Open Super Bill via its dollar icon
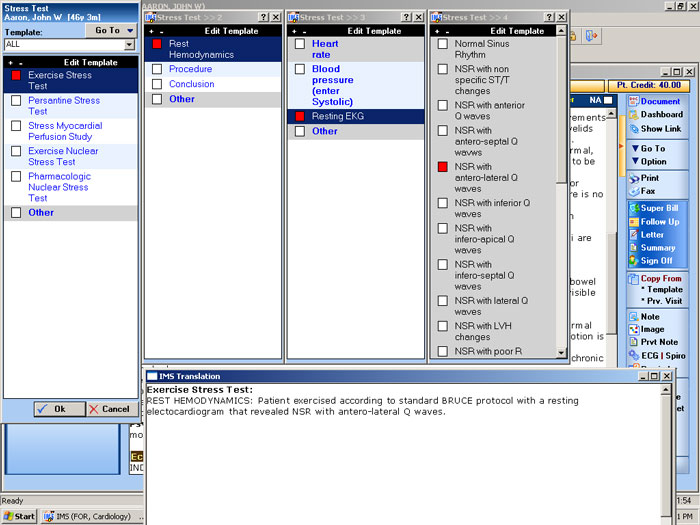700x525 pixels. [633, 208]
